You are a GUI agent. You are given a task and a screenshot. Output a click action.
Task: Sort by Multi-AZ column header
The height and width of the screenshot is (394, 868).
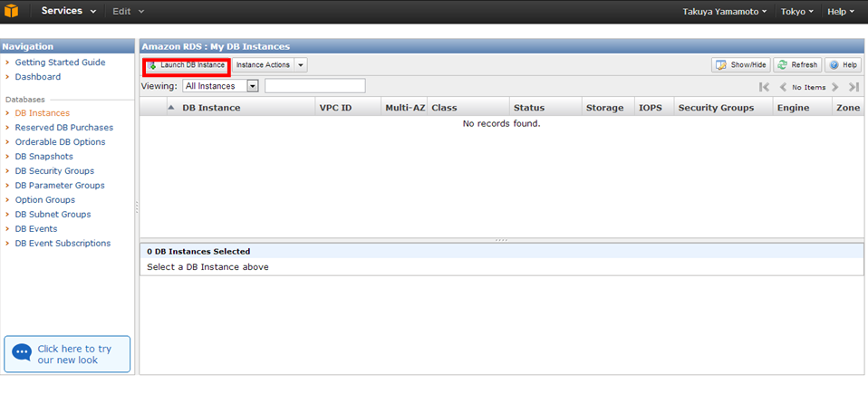point(405,108)
